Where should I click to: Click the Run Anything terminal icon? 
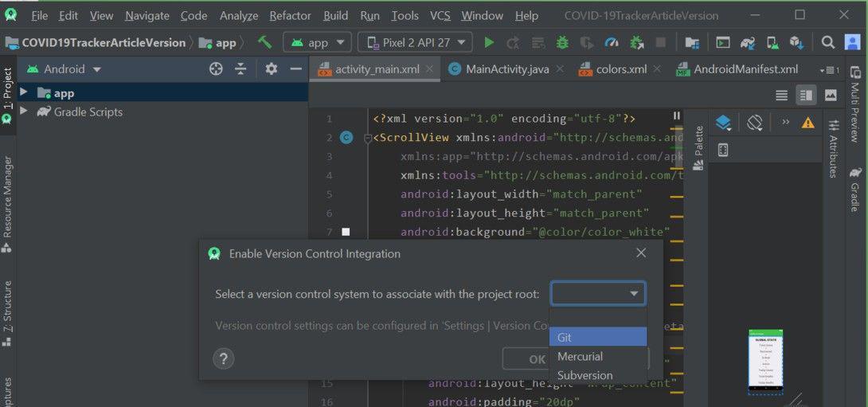pos(722,43)
